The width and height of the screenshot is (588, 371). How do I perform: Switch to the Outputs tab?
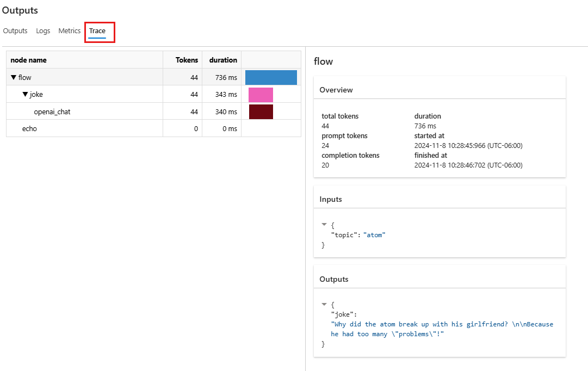click(15, 31)
